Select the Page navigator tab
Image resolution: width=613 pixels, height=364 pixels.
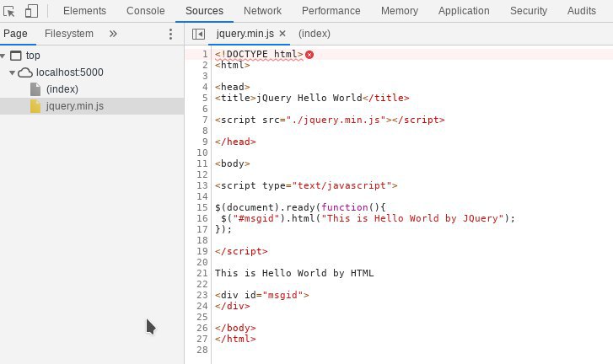[16, 34]
